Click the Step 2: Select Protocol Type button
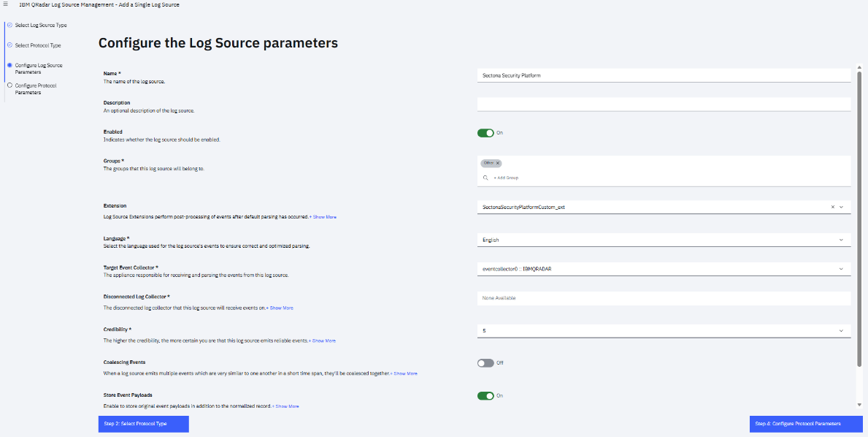 [x=143, y=424]
